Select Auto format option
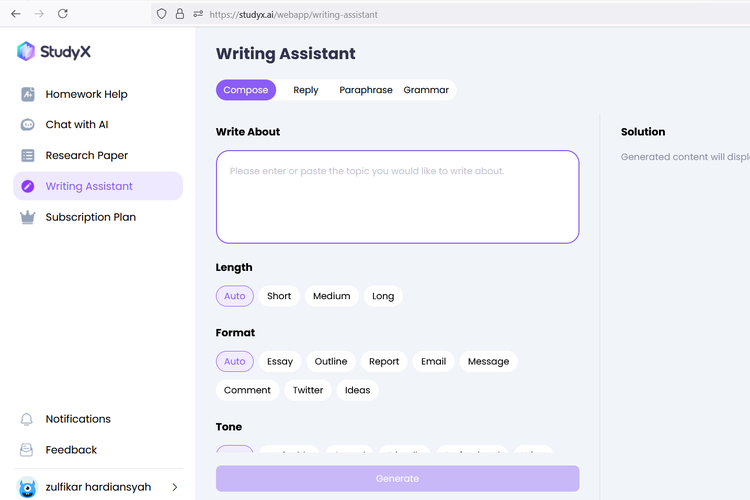Screen dimensions: 750x500 [x=234, y=362]
